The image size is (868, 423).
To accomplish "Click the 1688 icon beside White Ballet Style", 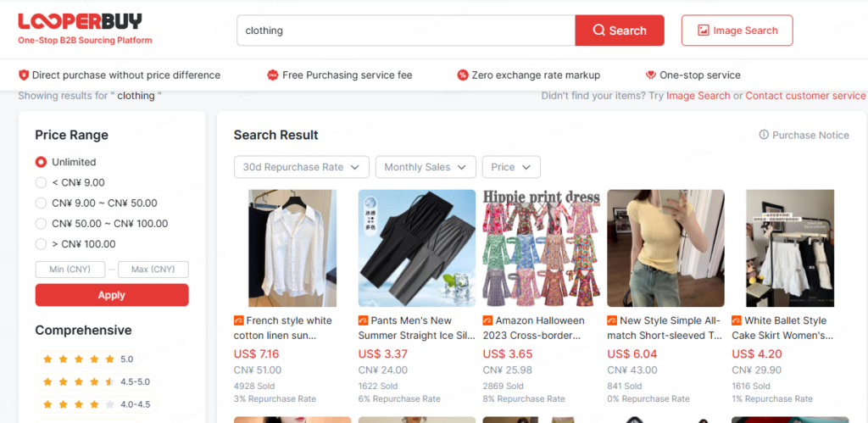I will [x=737, y=320].
